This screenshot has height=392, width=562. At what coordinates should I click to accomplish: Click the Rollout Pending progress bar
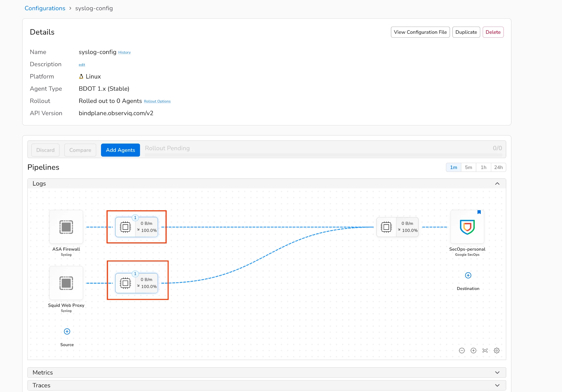(x=323, y=155)
